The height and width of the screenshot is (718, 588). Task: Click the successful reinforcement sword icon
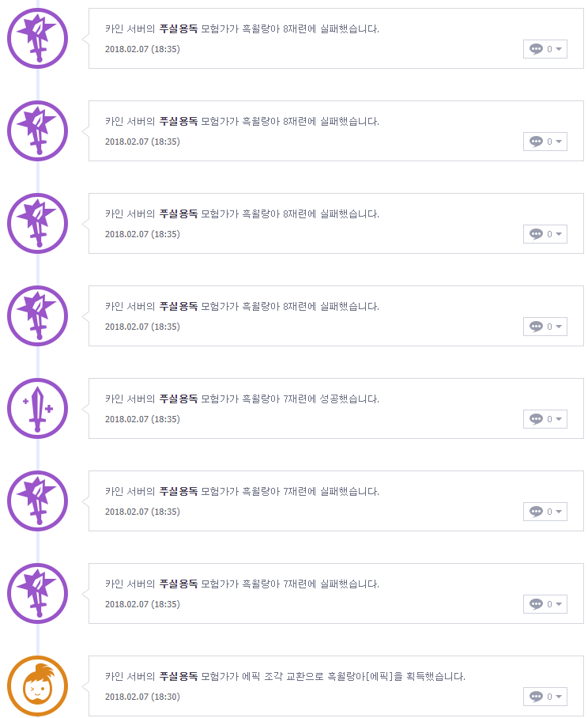tap(37, 408)
